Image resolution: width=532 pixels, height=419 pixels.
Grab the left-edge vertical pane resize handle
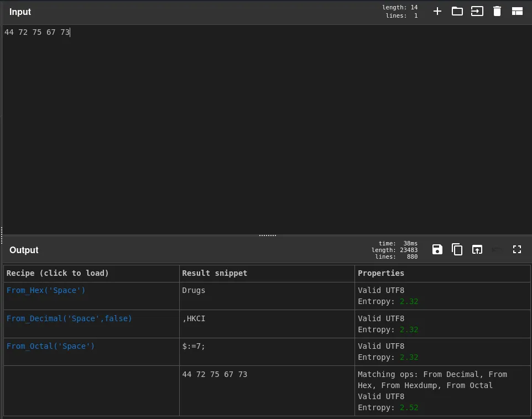pyautogui.click(x=1, y=235)
